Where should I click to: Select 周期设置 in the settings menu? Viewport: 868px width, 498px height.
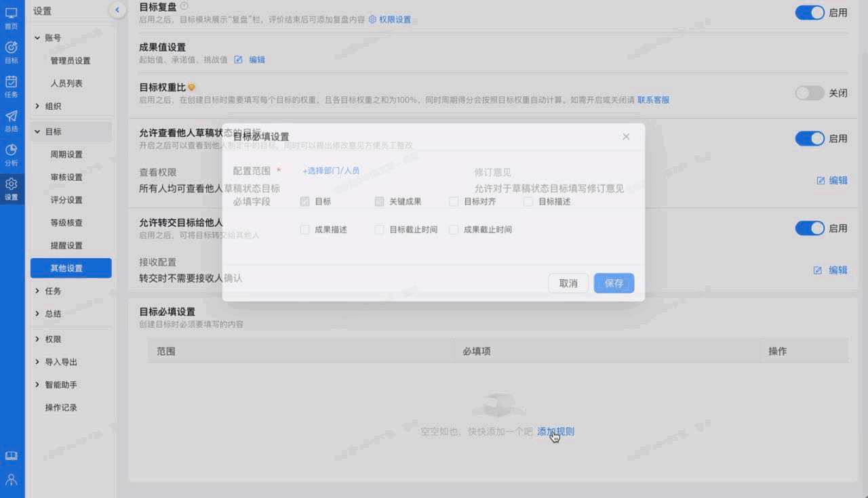(x=66, y=154)
